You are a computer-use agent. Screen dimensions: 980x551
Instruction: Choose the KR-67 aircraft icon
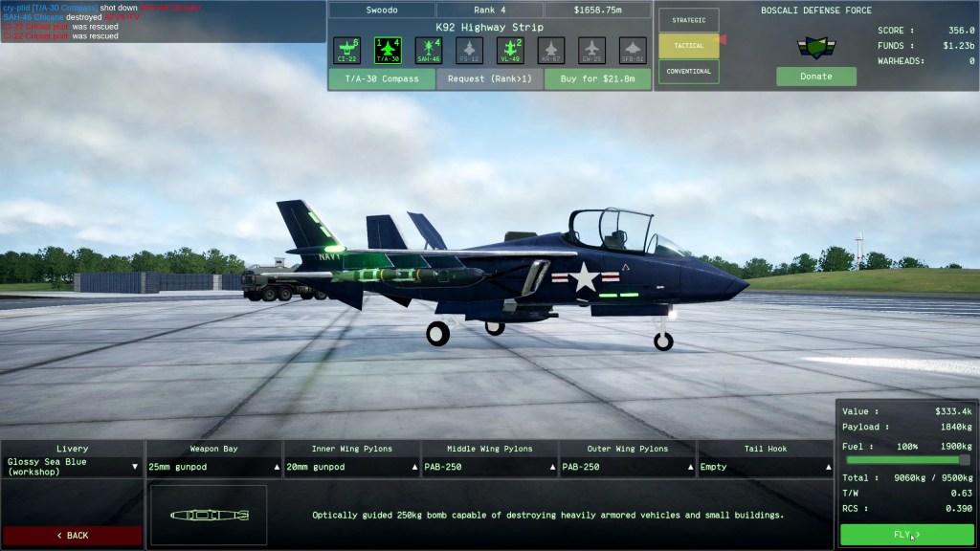[550, 51]
